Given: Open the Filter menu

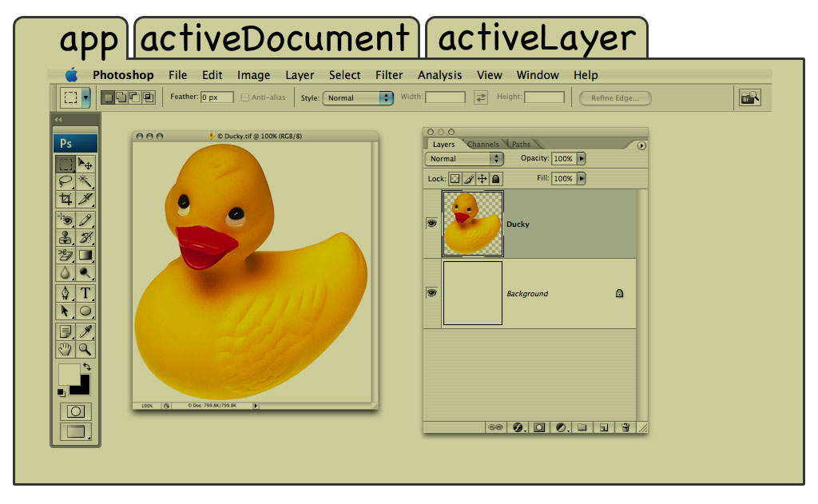Looking at the screenshot, I should [389, 75].
